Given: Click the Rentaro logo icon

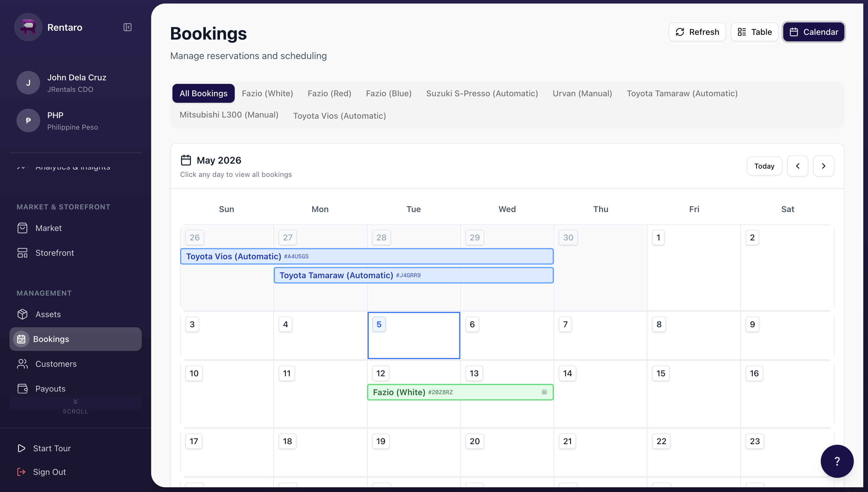Looking at the screenshot, I should pyautogui.click(x=28, y=27).
